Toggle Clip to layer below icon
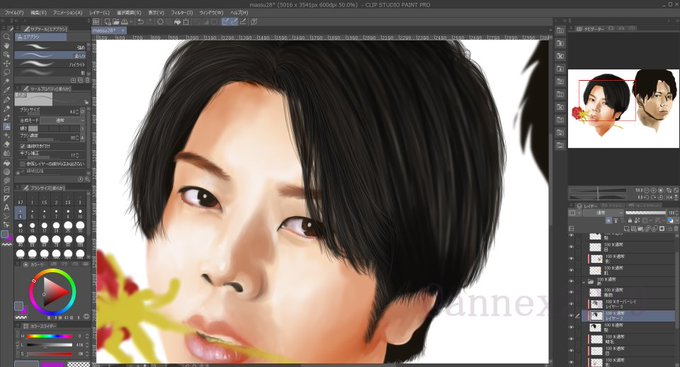The height and width of the screenshot is (367, 680). click(608, 221)
